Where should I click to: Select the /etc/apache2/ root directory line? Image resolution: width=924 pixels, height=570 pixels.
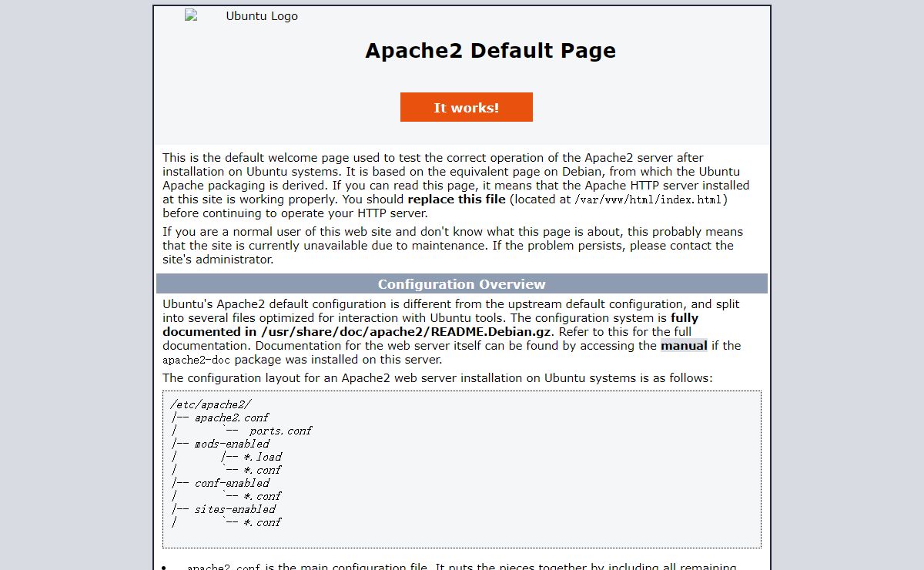click(210, 404)
